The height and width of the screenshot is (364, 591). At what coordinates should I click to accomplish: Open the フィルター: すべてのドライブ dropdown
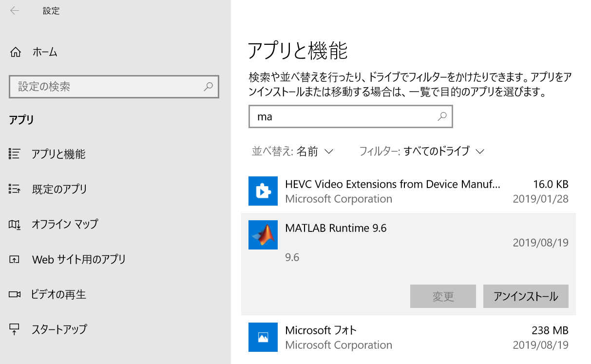point(421,151)
